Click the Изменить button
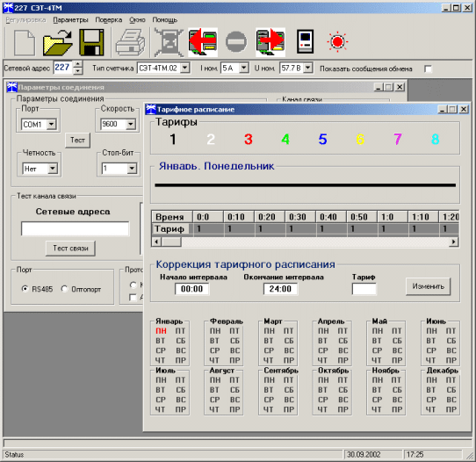 (428, 286)
